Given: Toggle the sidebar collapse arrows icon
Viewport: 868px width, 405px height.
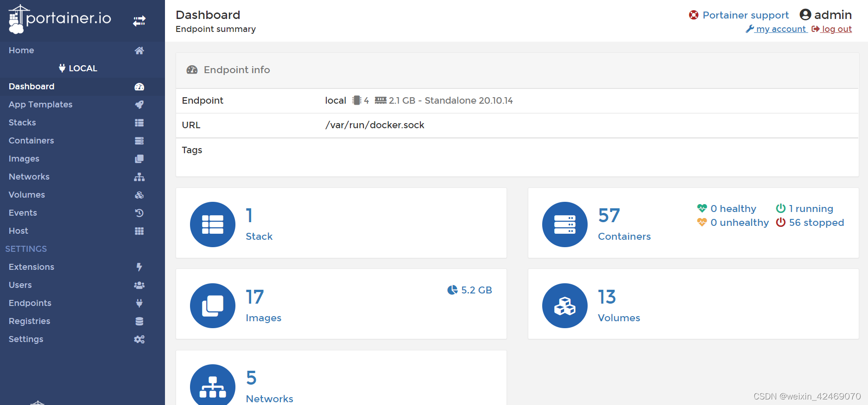Looking at the screenshot, I should [139, 21].
